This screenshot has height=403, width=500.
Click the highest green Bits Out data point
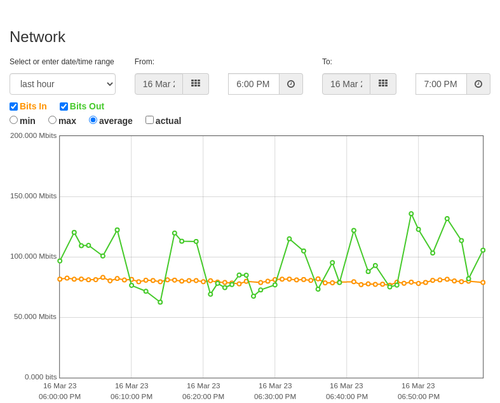pyautogui.click(x=411, y=214)
